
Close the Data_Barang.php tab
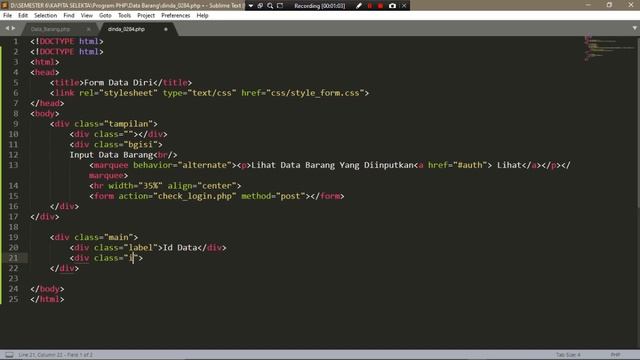(x=89, y=29)
